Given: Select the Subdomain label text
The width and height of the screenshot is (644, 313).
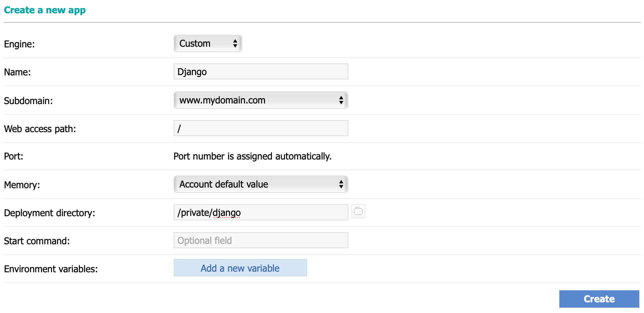Looking at the screenshot, I should (x=28, y=101).
